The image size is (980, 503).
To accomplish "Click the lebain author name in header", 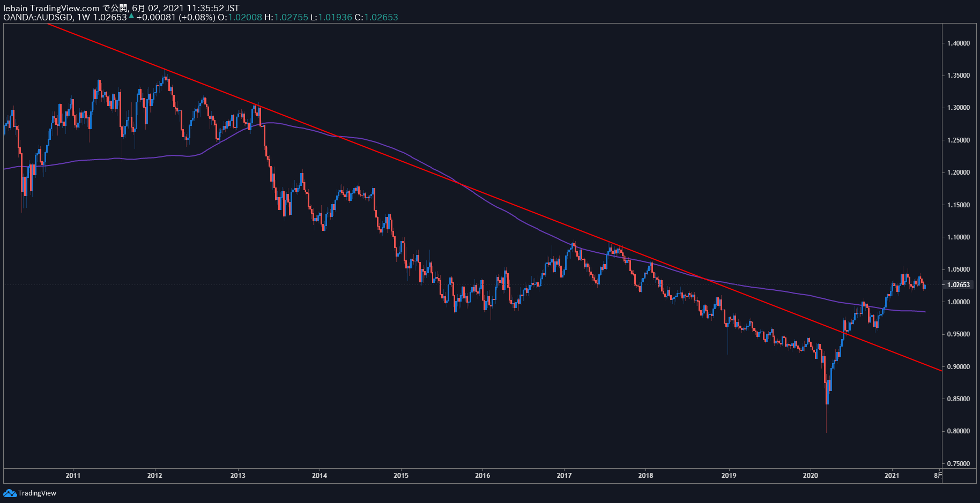I will tap(16, 8).
